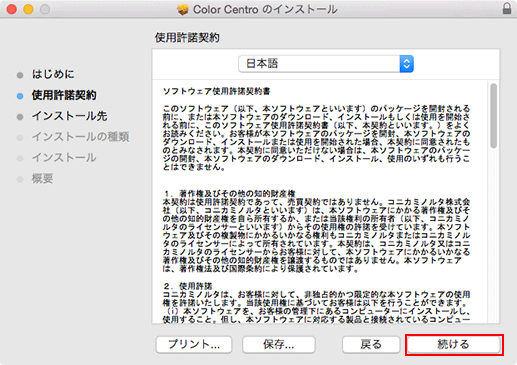This screenshot has width=517, height=365.
Task: Click the license text scrollbar thumb
Action: 494,116
